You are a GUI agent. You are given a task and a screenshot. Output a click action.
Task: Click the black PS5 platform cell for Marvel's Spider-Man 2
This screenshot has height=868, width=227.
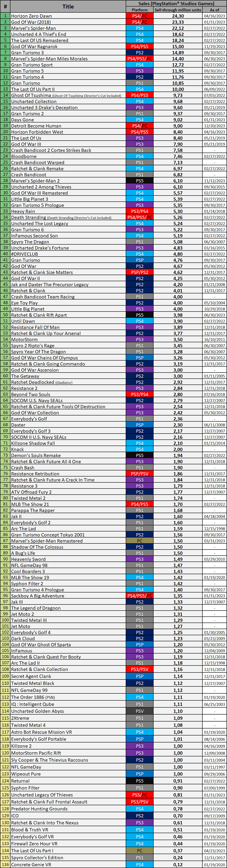pyautogui.click(x=139, y=181)
